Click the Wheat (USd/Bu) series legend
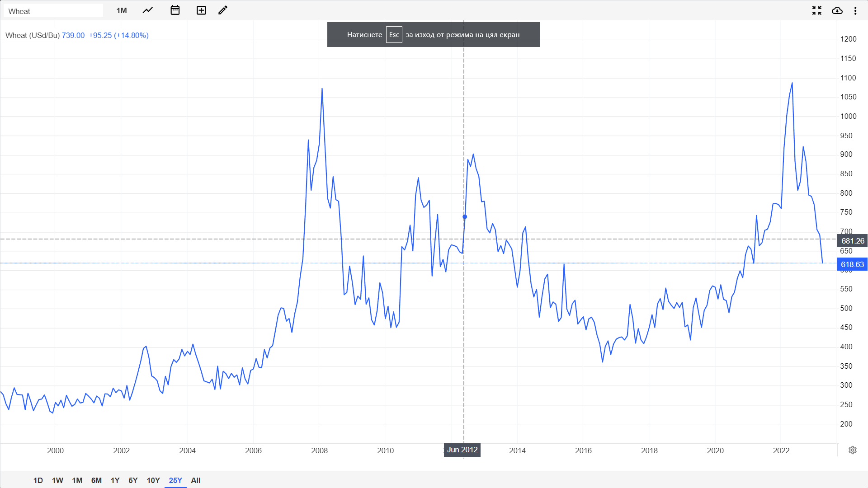Image resolution: width=868 pixels, height=488 pixels. click(33, 35)
